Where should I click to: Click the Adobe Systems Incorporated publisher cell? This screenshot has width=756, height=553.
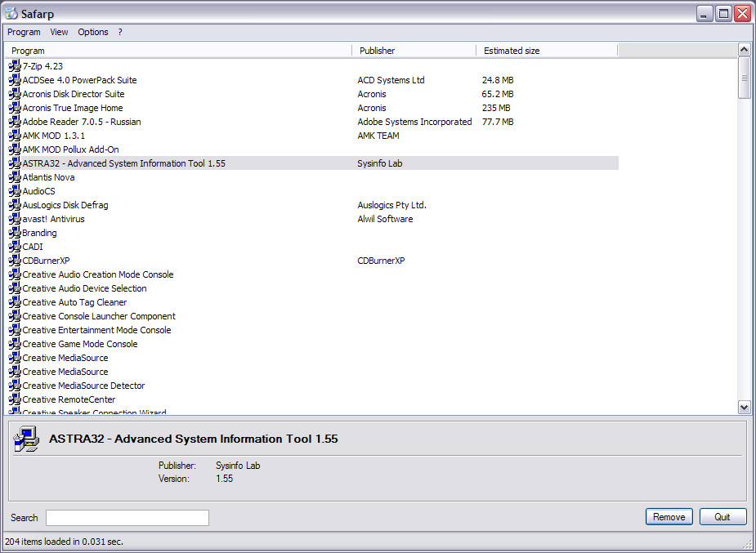pos(414,122)
